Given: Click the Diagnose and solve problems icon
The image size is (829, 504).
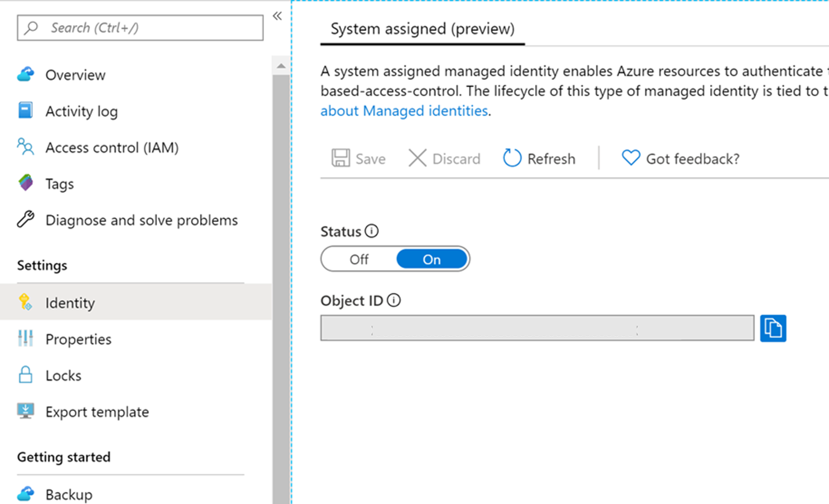Looking at the screenshot, I should [26, 220].
